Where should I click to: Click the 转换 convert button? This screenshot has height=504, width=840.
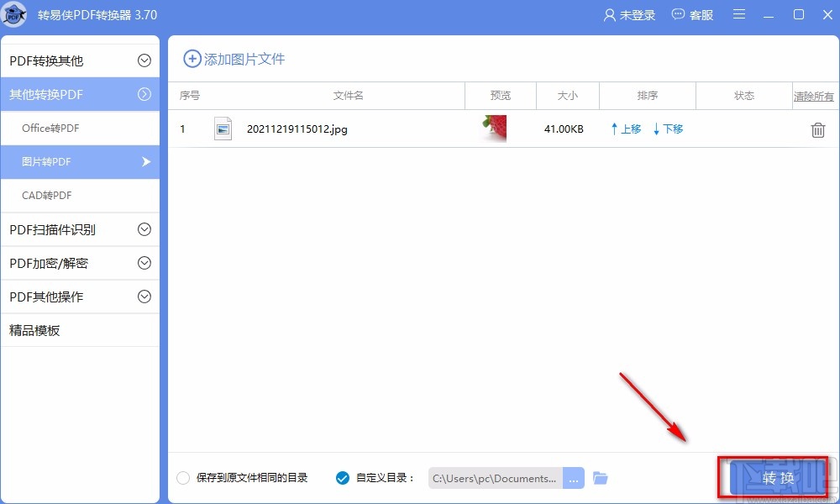coord(778,477)
